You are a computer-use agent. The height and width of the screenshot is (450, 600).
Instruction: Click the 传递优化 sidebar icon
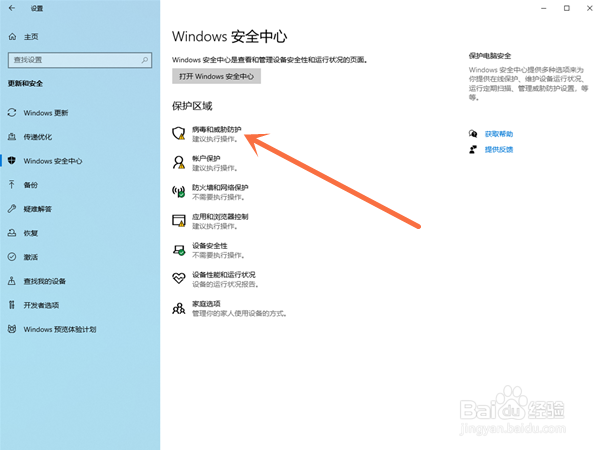[12, 137]
